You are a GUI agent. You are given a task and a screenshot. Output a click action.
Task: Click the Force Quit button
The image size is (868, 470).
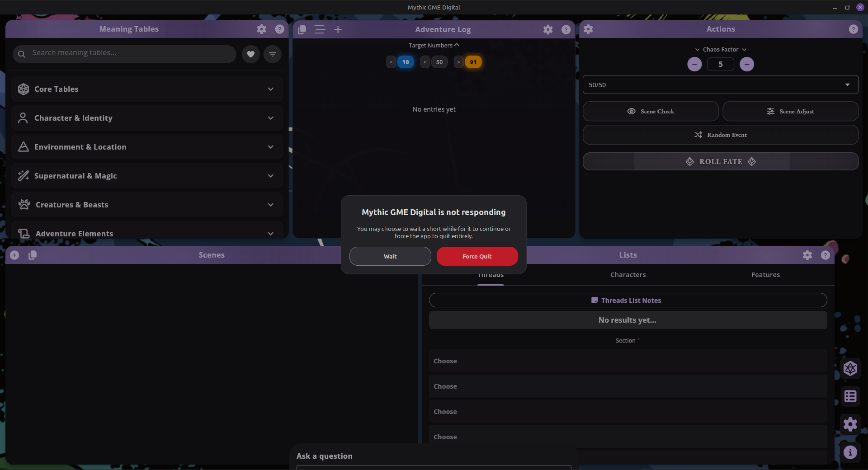(477, 256)
